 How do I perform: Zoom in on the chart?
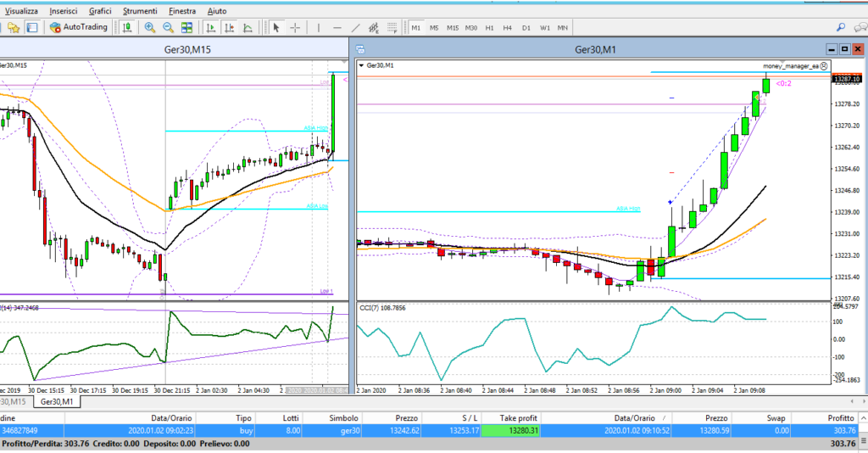[149, 27]
